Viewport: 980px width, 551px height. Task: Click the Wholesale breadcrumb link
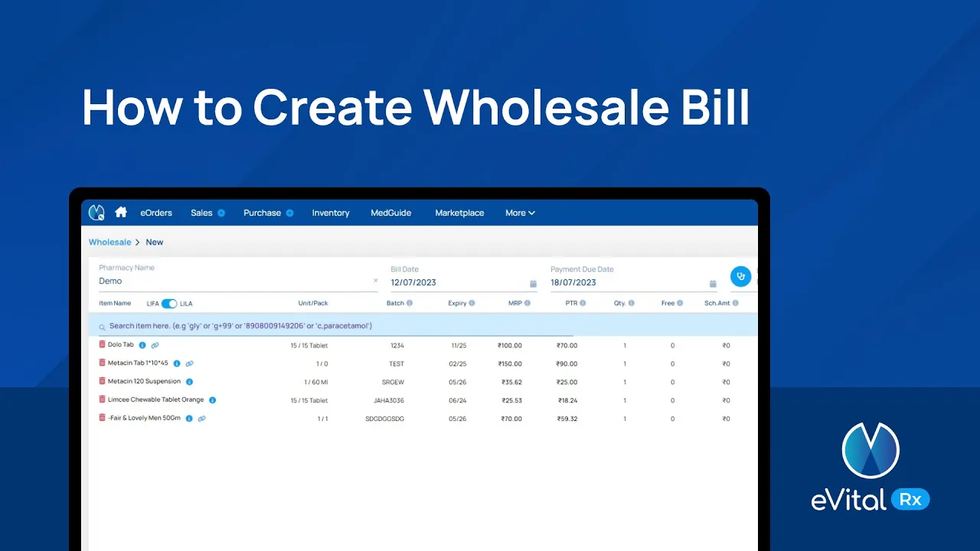tap(110, 242)
